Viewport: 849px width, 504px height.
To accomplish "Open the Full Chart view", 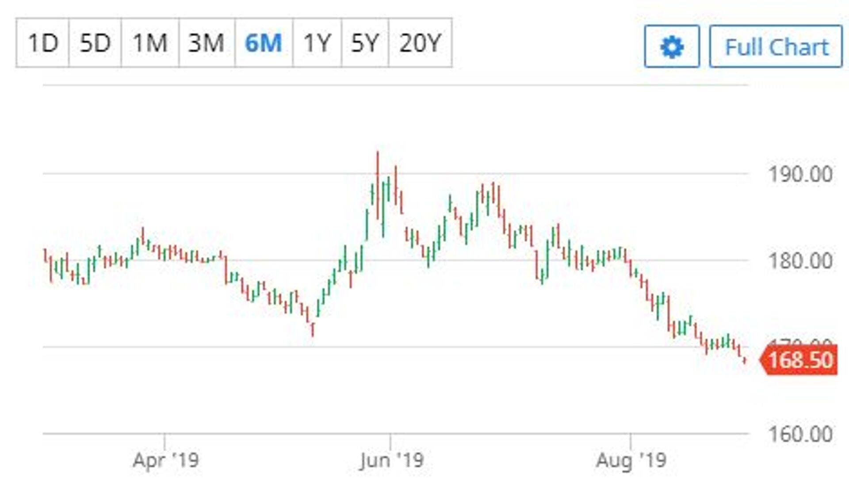I will pos(776,47).
